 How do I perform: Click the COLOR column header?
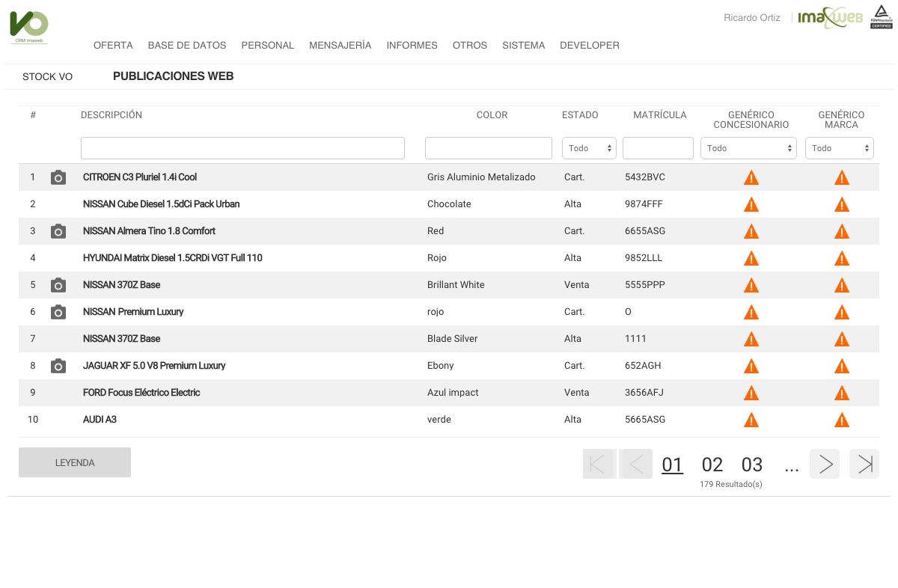click(x=492, y=115)
